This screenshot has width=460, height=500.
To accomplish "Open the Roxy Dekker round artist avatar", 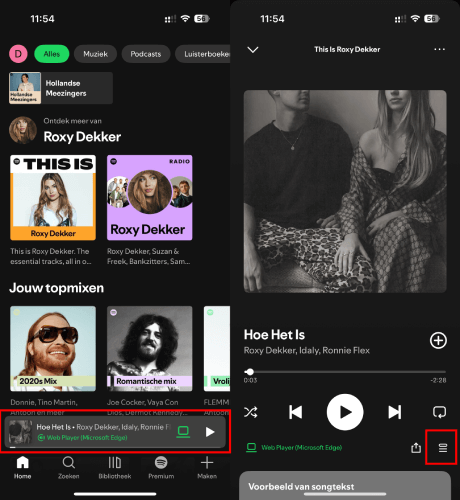I will 23,130.
